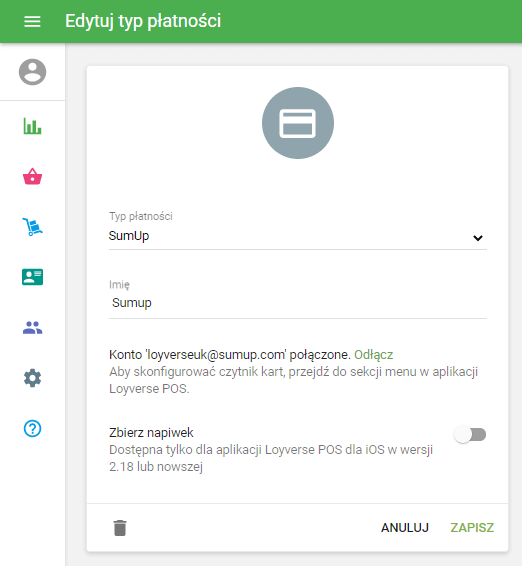
Task: Click the Odłącz link
Action: tap(374, 355)
